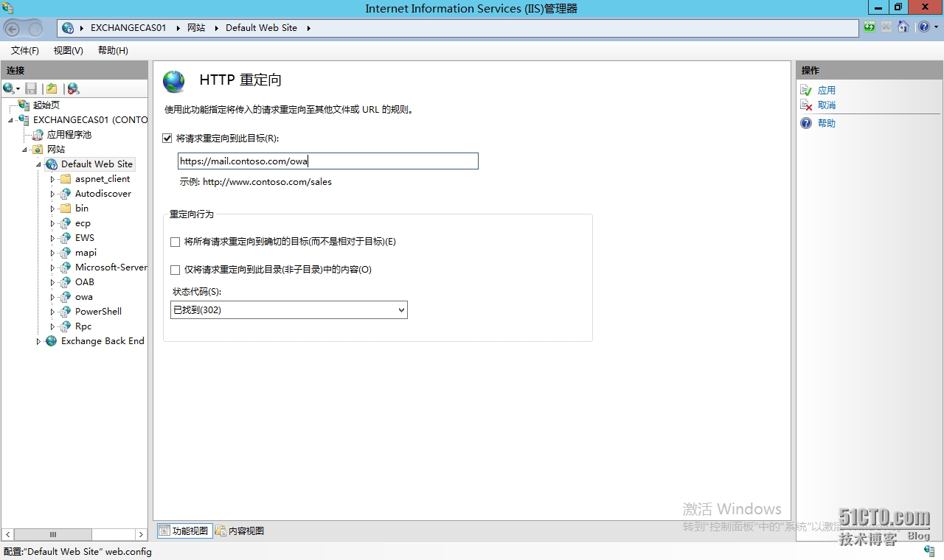Image resolution: width=944 pixels, height=560 pixels.
Task: Click the redirect destination URL field
Action: click(327, 161)
